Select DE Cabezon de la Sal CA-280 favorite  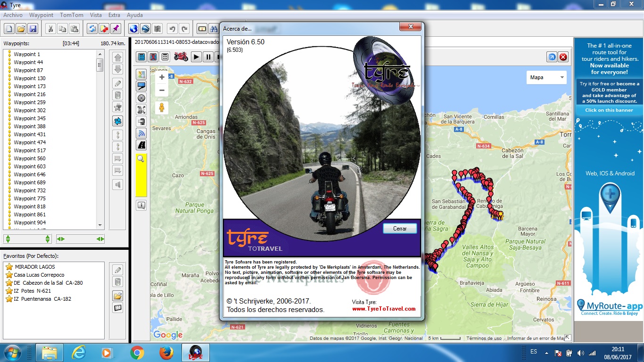[x=48, y=283]
